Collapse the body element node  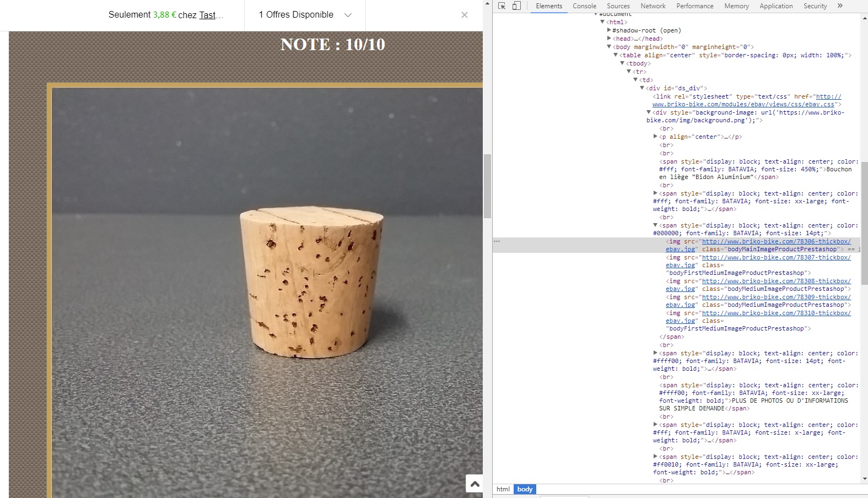pyautogui.click(x=609, y=47)
